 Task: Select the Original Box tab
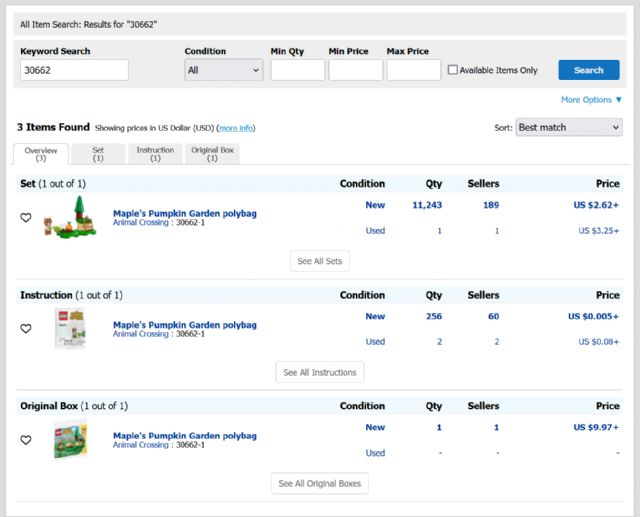click(212, 154)
